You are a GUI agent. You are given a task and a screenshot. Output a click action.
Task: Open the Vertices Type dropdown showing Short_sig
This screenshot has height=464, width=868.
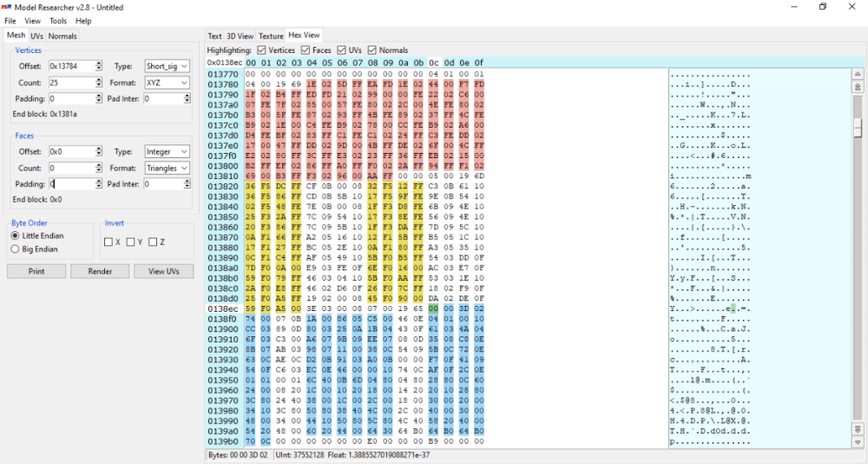[167, 66]
